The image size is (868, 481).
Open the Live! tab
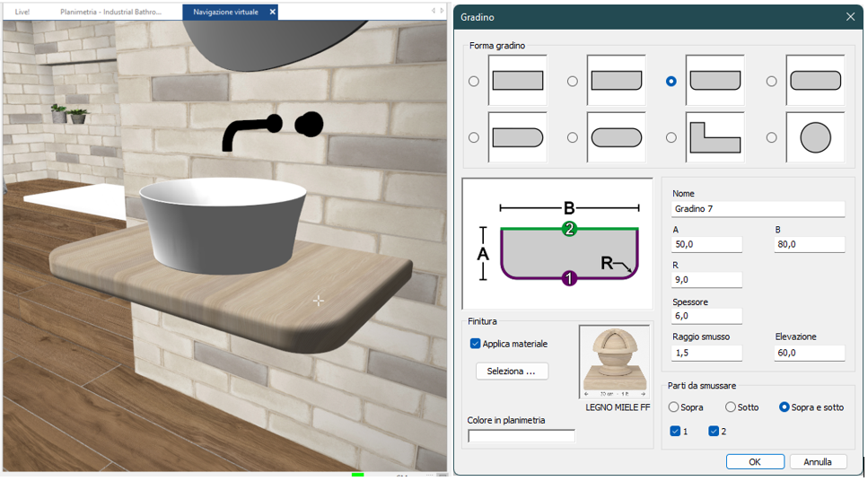(22, 12)
